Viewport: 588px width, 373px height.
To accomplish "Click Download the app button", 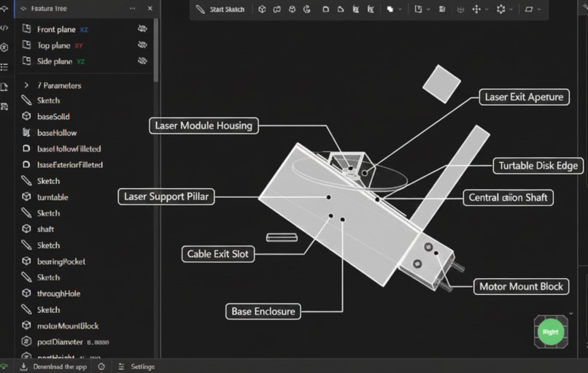I will pyautogui.click(x=53, y=366).
